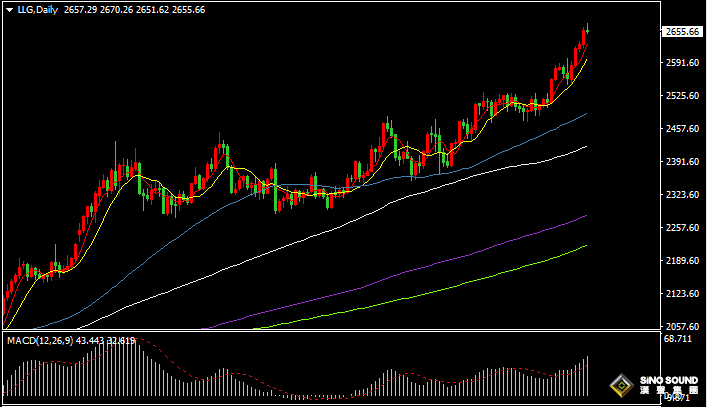The width and height of the screenshot is (708, 407).
Task: Click the 2057.60 value on price axis
Action: tap(680, 327)
